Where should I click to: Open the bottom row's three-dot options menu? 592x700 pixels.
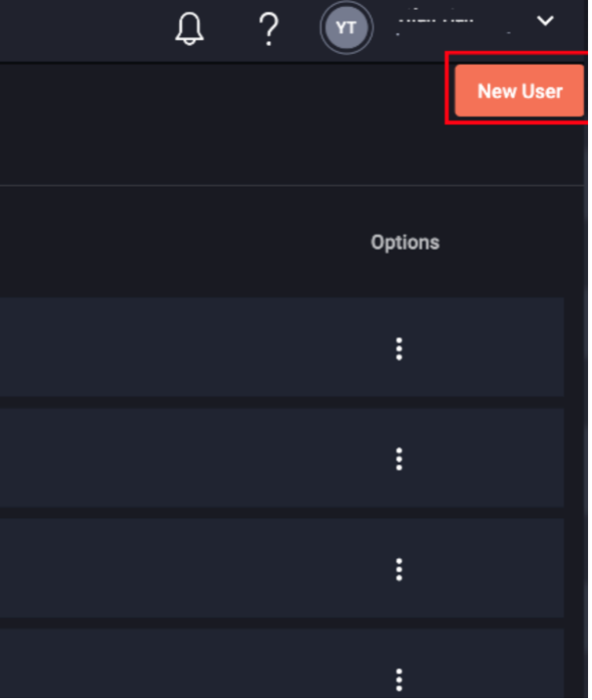point(400,680)
